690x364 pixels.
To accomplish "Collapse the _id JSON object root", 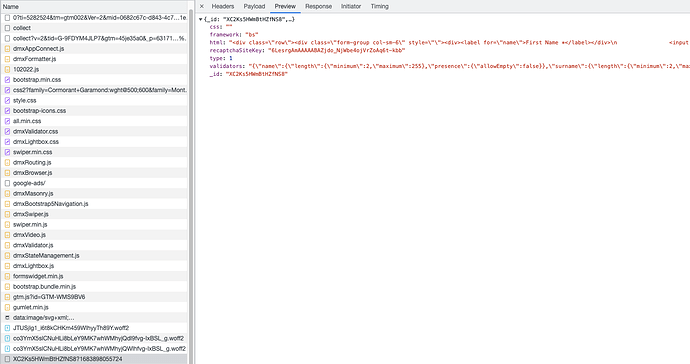I will pyautogui.click(x=201, y=19).
